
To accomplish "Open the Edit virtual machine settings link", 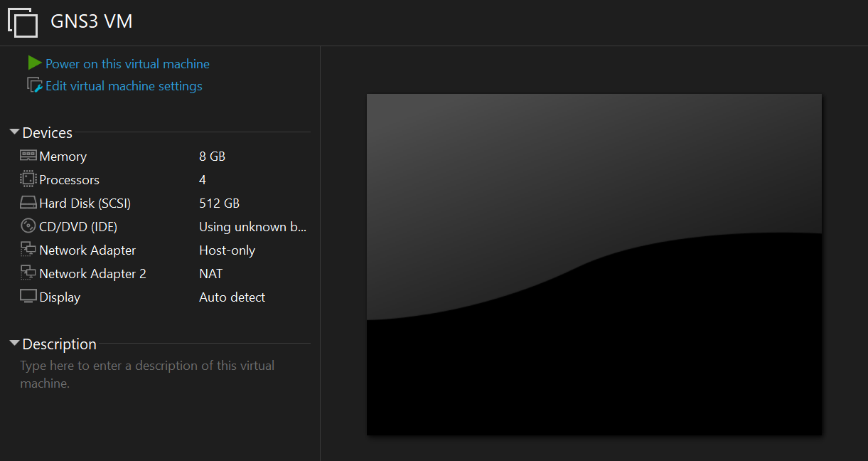I will pos(124,86).
